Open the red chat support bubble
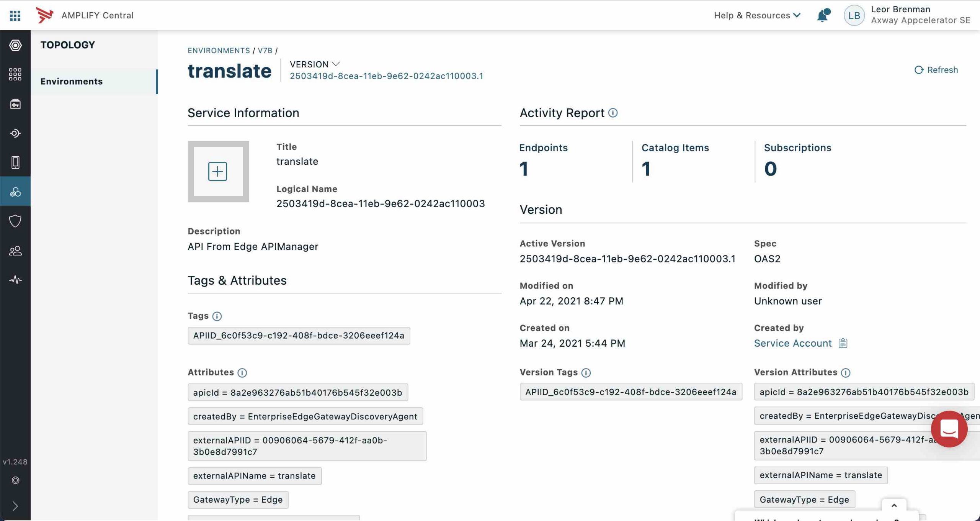The height and width of the screenshot is (521, 980). pos(949,429)
